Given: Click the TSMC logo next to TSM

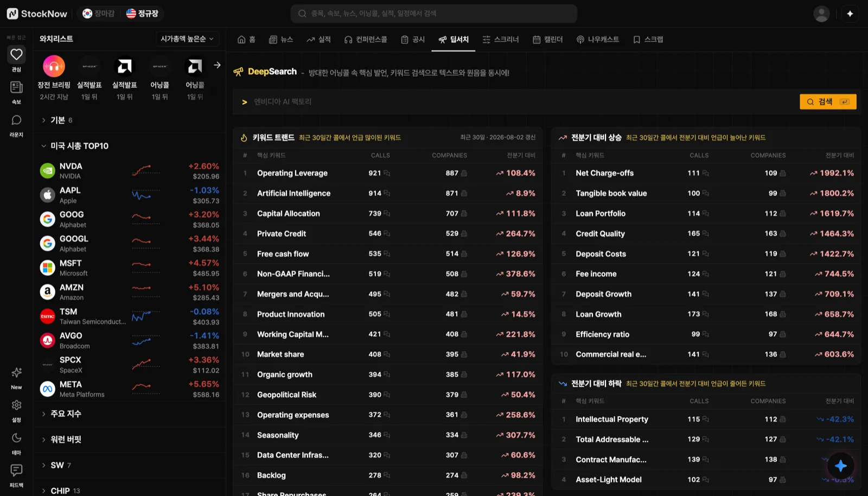Looking at the screenshot, I should pyautogui.click(x=48, y=316).
